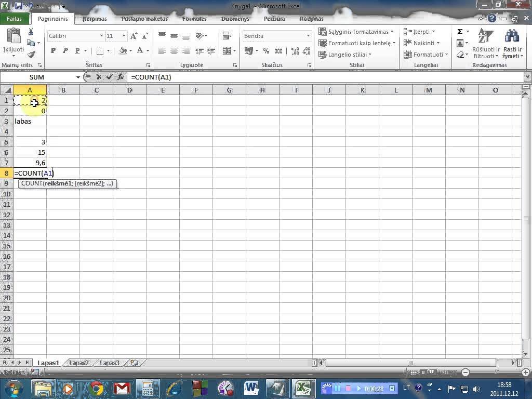Align cell text to the right

click(x=186, y=51)
